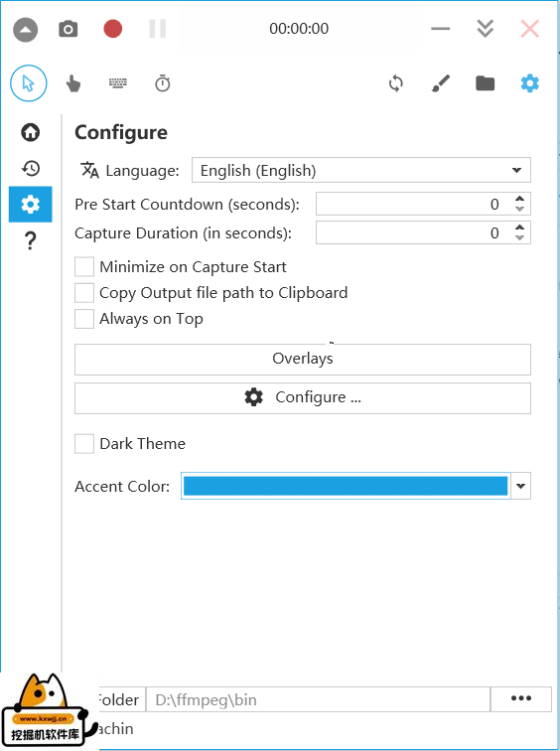Image resolution: width=560 pixels, height=751 pixels.
Task: Click the Overlays button
Action: click(303, 360)
